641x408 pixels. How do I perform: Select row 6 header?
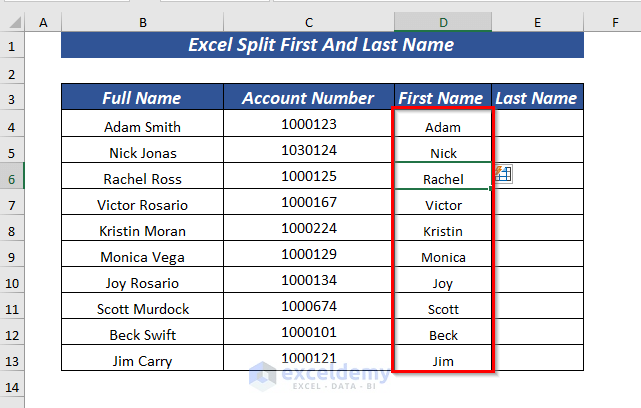tap(12, 178)
